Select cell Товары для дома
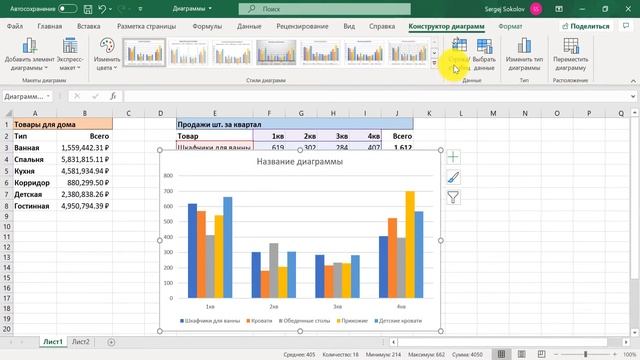Image resolution: width=640 pixels, height=360 pixels. coord(63,124)
